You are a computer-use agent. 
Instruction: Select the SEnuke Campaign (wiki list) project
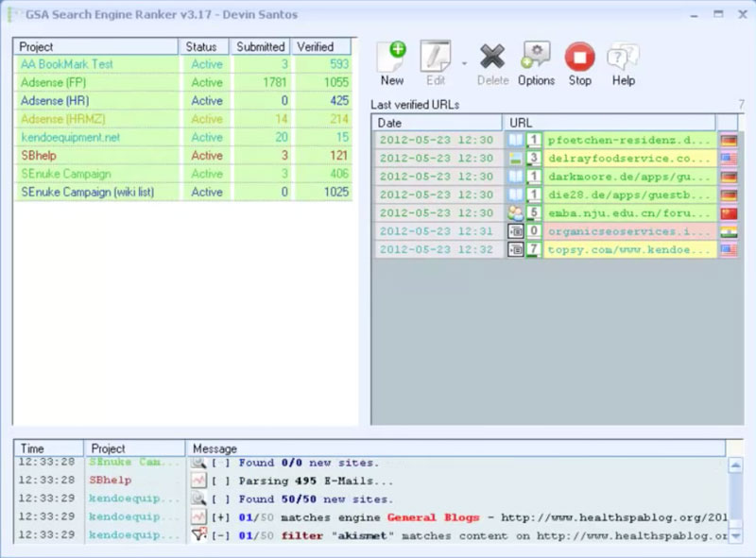pos(183,193)
